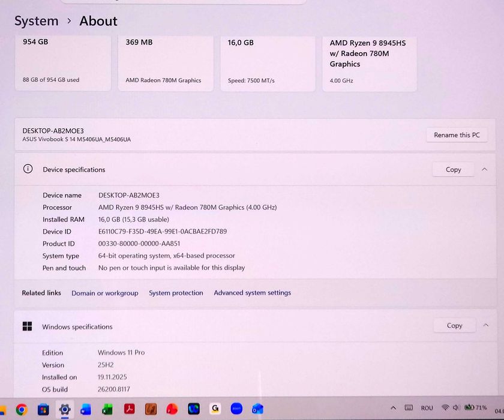Select the DESKTOP-AB2MOE3 device name value
The width and height of the screenshot is (504, 420).
tap(129, 195)
